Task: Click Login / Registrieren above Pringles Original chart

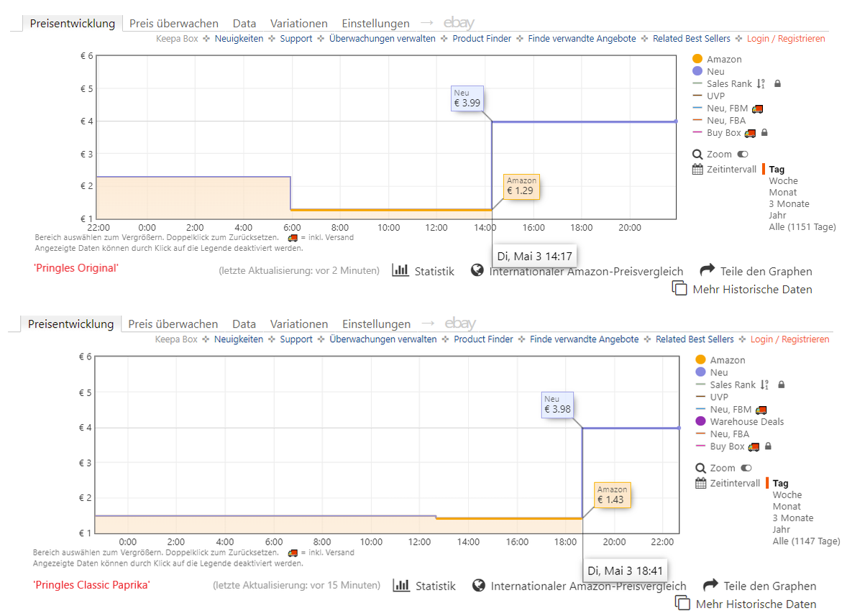Action: 786,39
